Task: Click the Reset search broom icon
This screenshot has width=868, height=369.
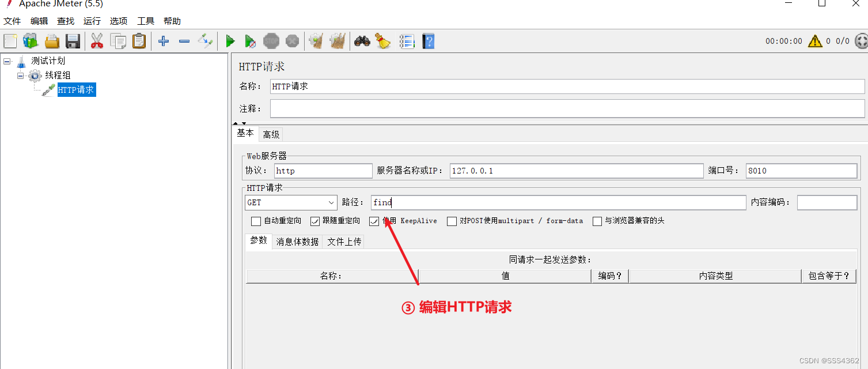Action: tap(382, 41)
